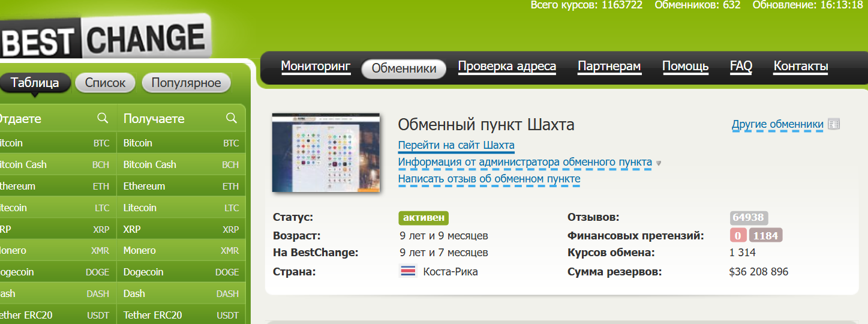
Task: Click the table icon beside Другие обменники
Action: pos(834,124)
